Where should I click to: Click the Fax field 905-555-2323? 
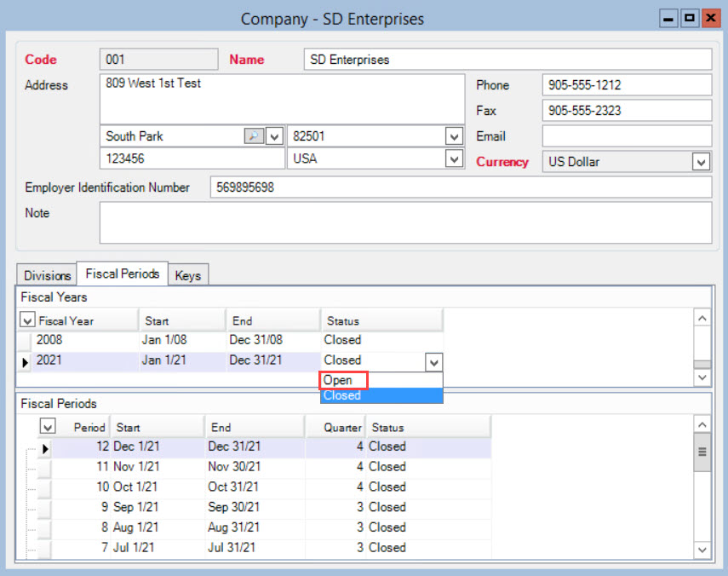[x=627, y=111]
